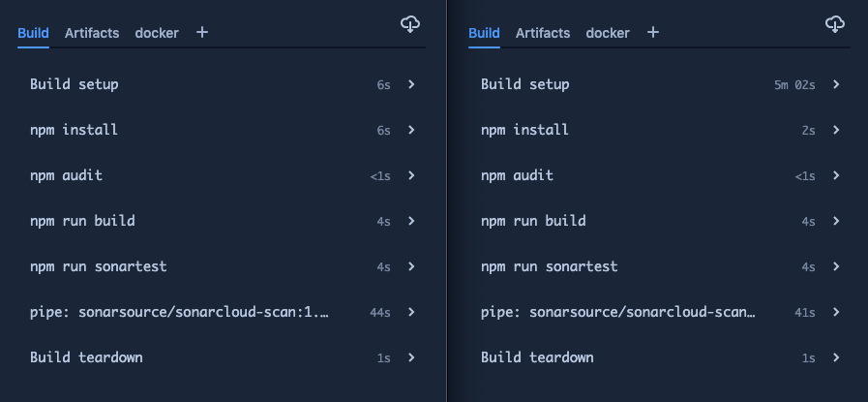Expand left panel sonarcloud-scan pipe chevron
Screen dimensions: 868x402
pyautogui.click(x=411, y=312)
